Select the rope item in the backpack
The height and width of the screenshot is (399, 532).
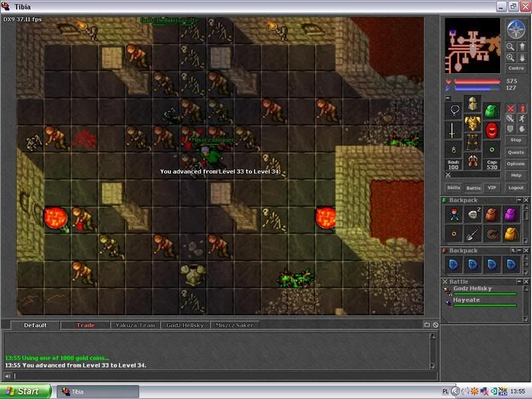tap(492, 234)
